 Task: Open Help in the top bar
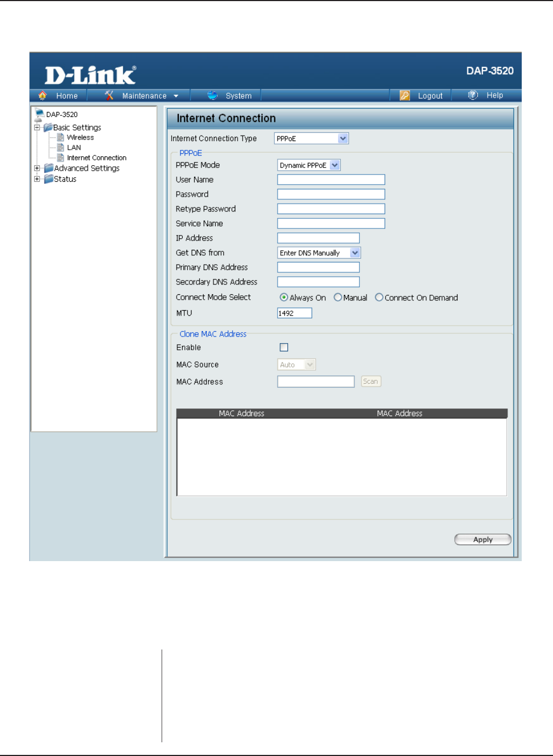[x=495, y=95]
